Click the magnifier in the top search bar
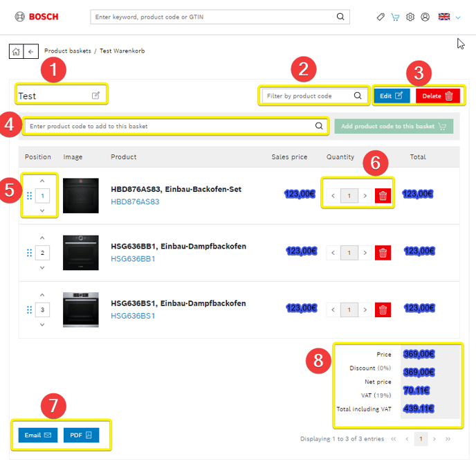This screenshot has height=464, width=476. coord(340,17)
